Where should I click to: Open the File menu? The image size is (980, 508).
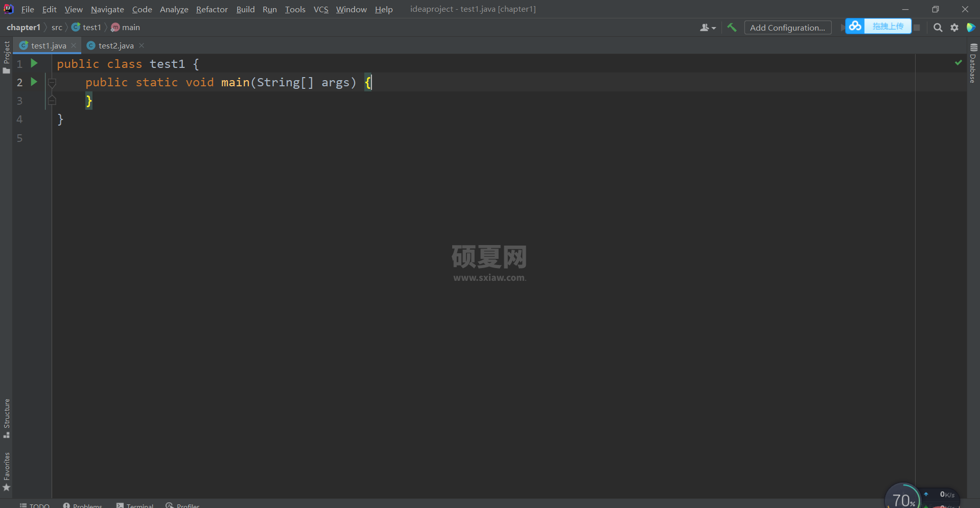28,9
